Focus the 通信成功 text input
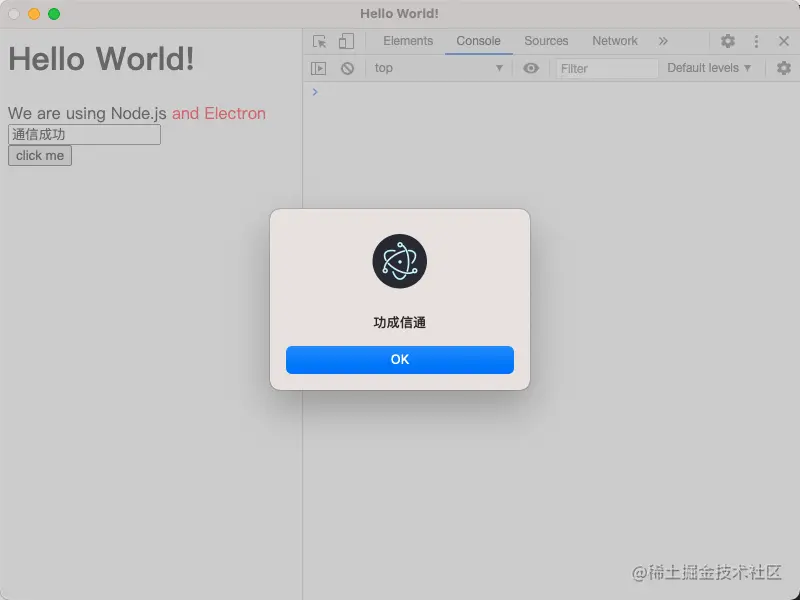 point(84,135)
